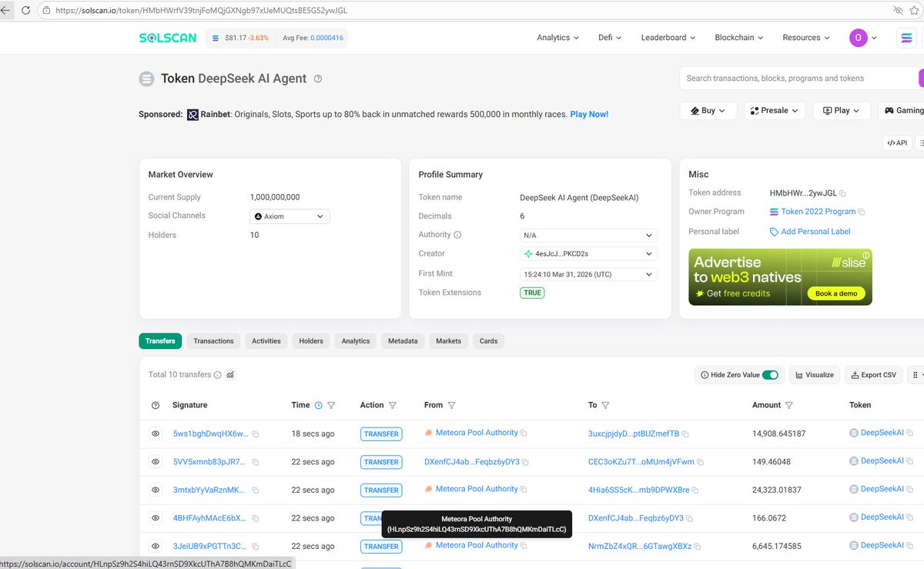924x569 pixels.
Task: Preview transaction 4BHFAyhMAcE6bX with eye icon
Action: pyautogui.click(x=156, y=518)
